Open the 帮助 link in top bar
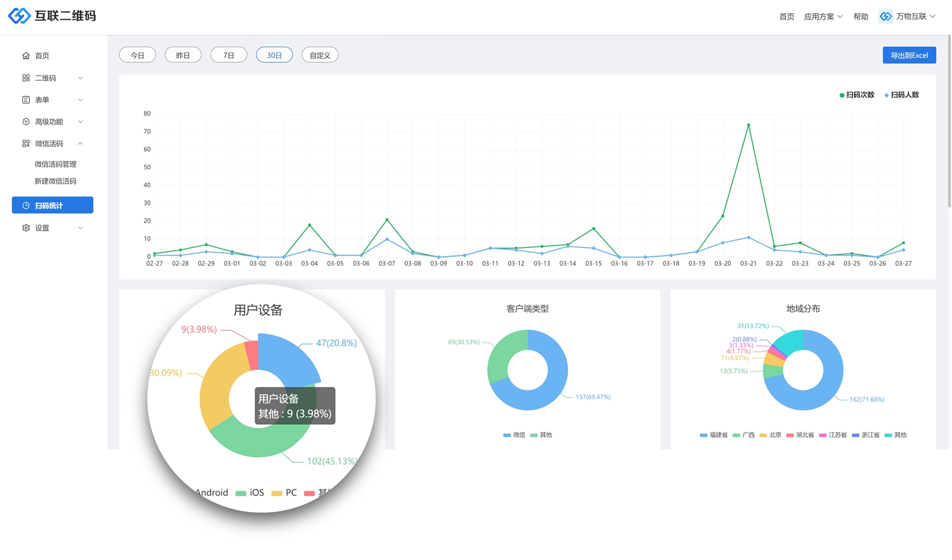952x560 pixels. [861, 16]
